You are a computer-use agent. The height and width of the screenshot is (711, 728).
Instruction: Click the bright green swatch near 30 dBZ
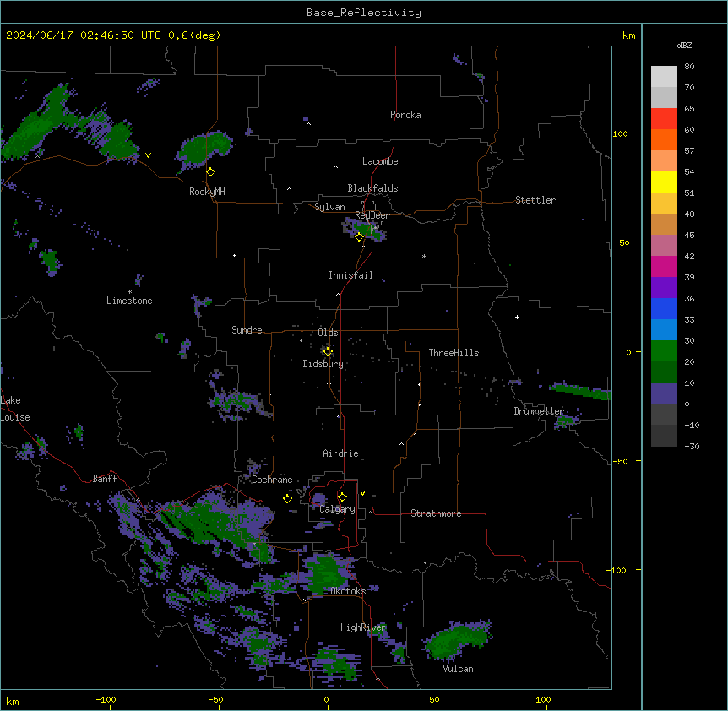[x=664, y=351]
